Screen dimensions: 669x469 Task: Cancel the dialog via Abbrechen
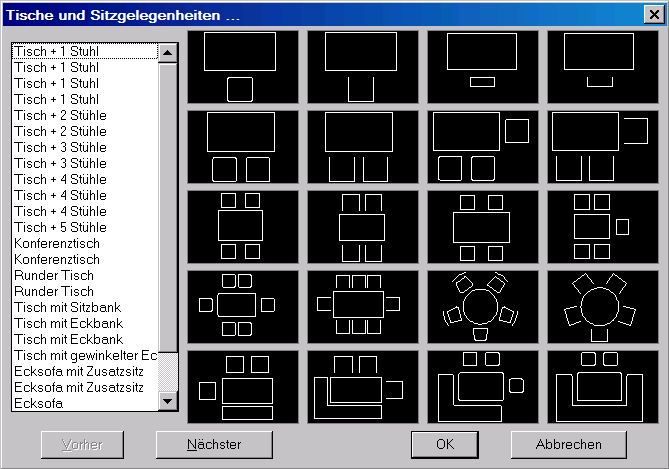[x=569, y=445]
